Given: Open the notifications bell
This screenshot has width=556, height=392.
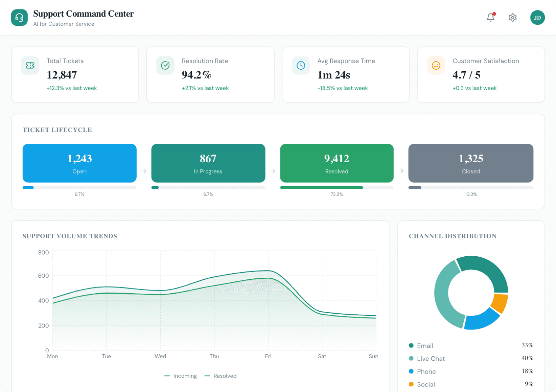Looking at the screenshot, I should 491,17.
